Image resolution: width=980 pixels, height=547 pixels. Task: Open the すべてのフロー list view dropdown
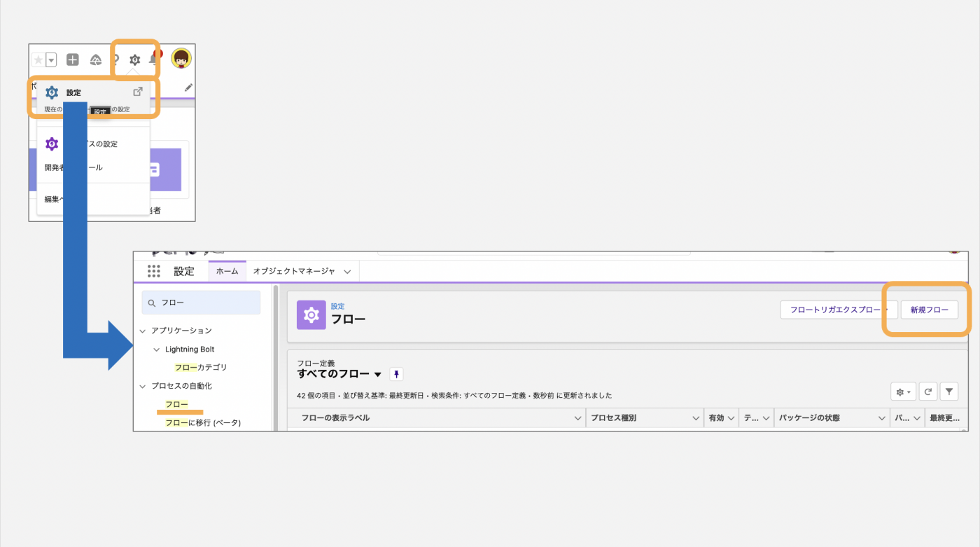pos(378,375)
